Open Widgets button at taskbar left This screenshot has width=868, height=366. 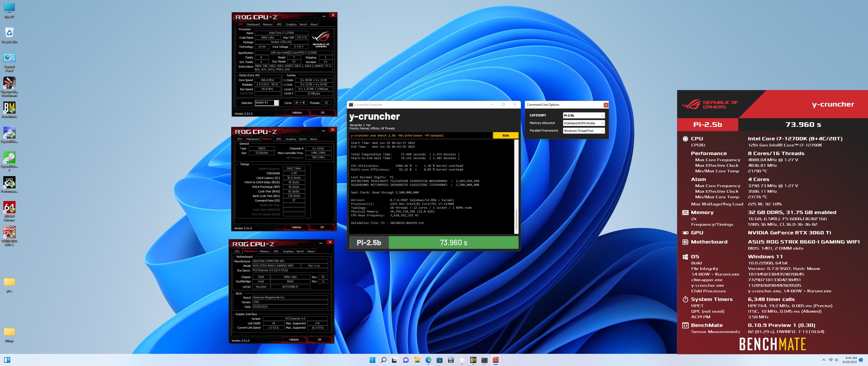pos(7,360)
